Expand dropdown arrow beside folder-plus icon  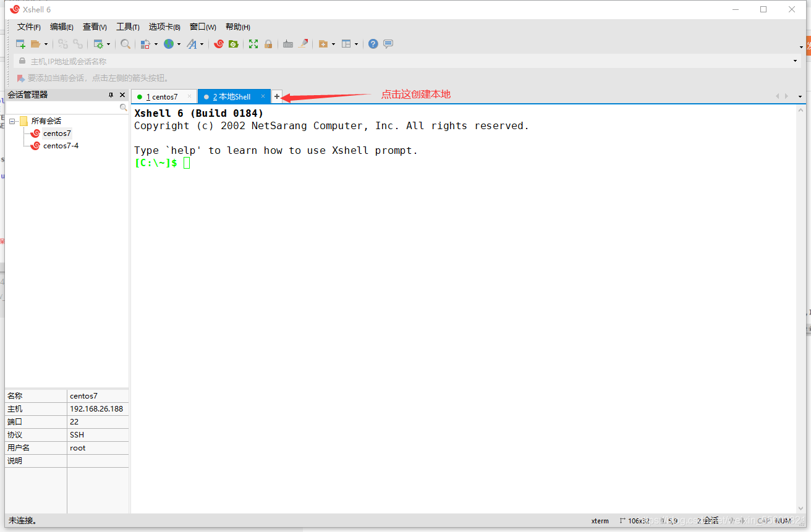[x=333, y=44]
